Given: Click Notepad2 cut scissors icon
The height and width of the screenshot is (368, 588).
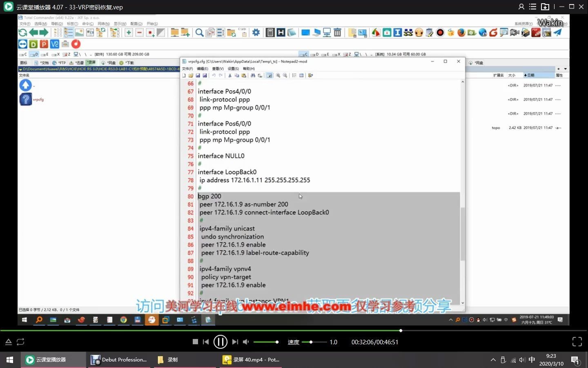Looking at the screenshot, I should [230, 76].
